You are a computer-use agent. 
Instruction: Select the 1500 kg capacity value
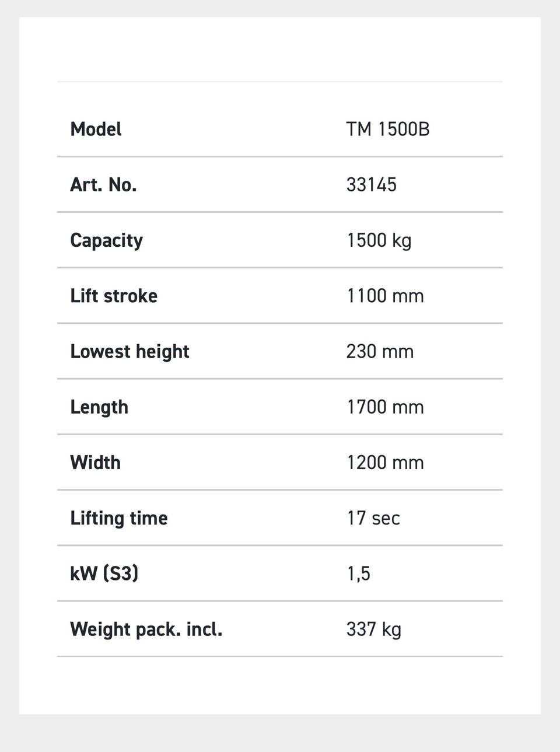coord(379,241)
